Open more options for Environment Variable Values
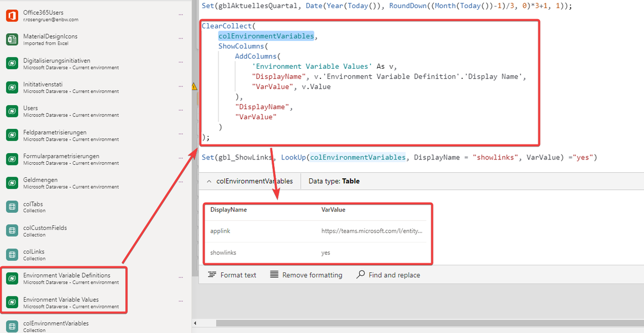644x333 pixels. [181, 302]
